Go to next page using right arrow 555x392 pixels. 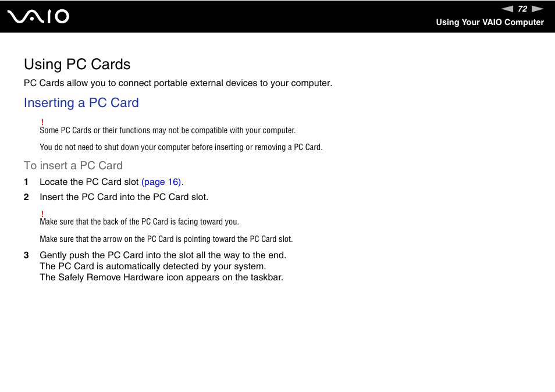[x=538, y=9]
